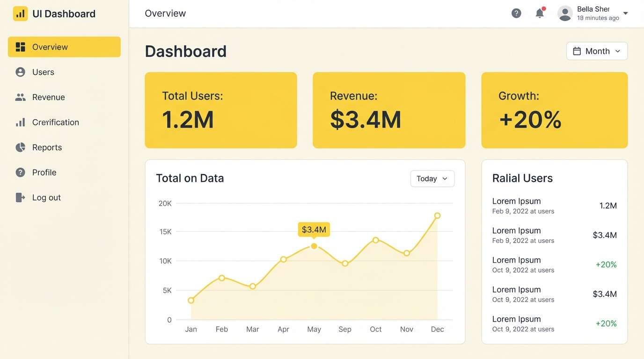The width and height of the screenshot is (644, 359).
Task: Click the December data point on the chart
Action: pyautogui.click(x=437, y=215)
